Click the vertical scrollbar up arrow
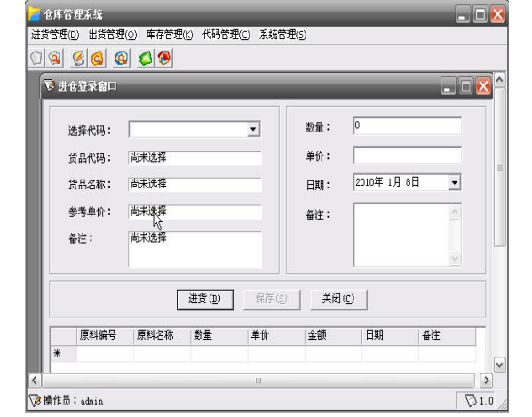 (499, 80)
